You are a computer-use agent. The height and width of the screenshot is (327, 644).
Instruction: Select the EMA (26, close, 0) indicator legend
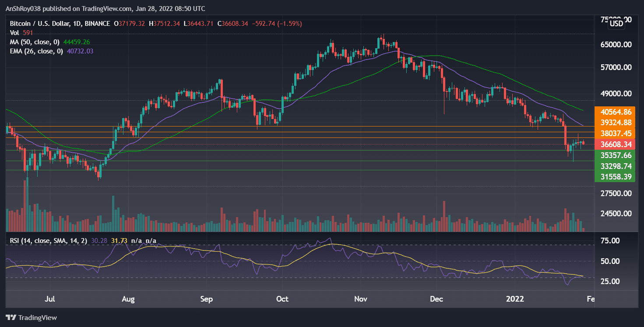tap(38, 51)
